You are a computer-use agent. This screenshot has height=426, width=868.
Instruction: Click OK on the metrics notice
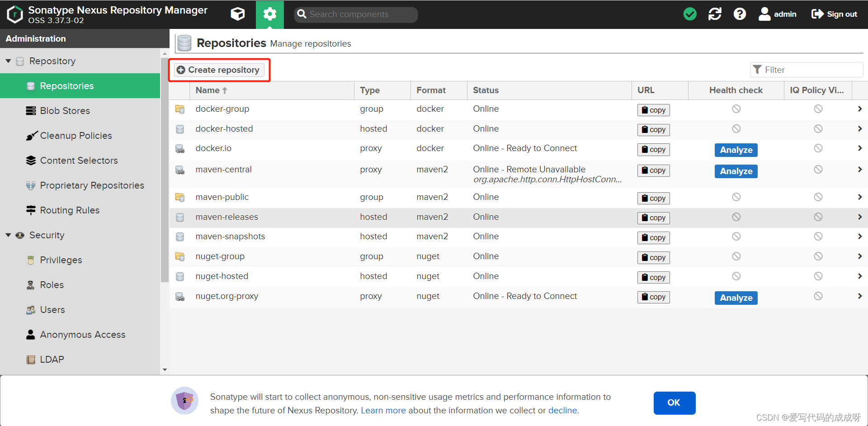(675, 403)
